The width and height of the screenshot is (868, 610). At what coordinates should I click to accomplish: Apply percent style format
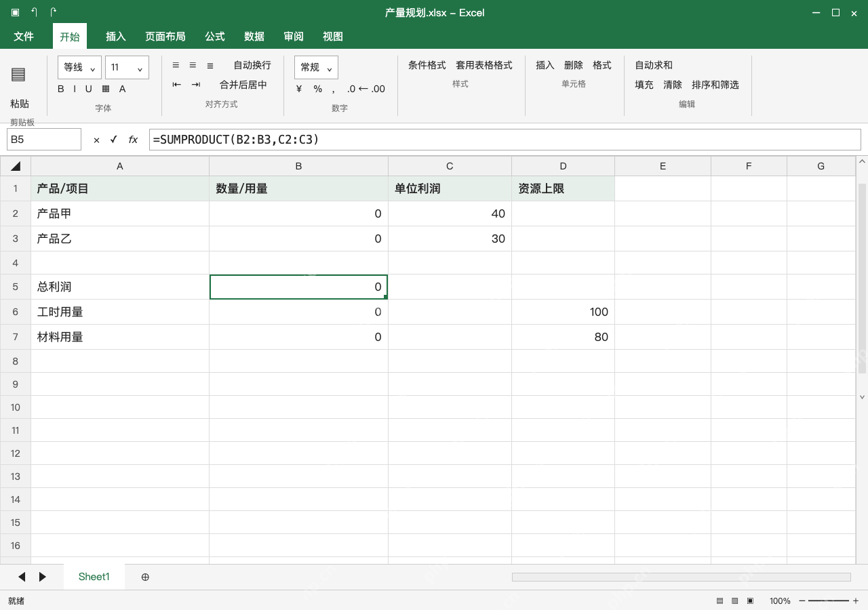(317, 89)
